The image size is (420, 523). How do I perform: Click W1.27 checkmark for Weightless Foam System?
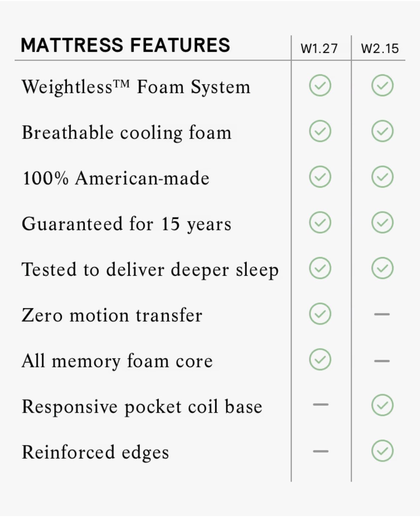pyautogui.click(x=320, y=86)
